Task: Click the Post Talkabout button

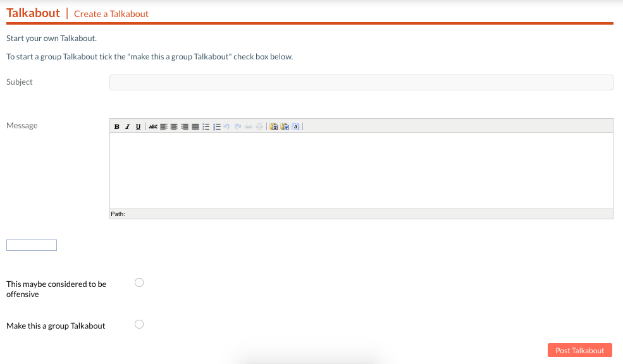Action: (x=579, y=351)
